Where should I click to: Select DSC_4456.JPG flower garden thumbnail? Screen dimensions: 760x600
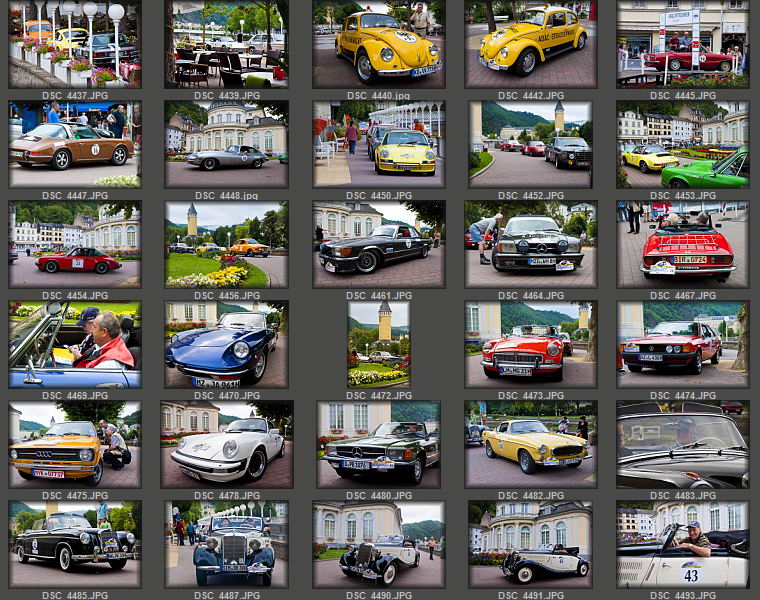(x=226, y=244)
